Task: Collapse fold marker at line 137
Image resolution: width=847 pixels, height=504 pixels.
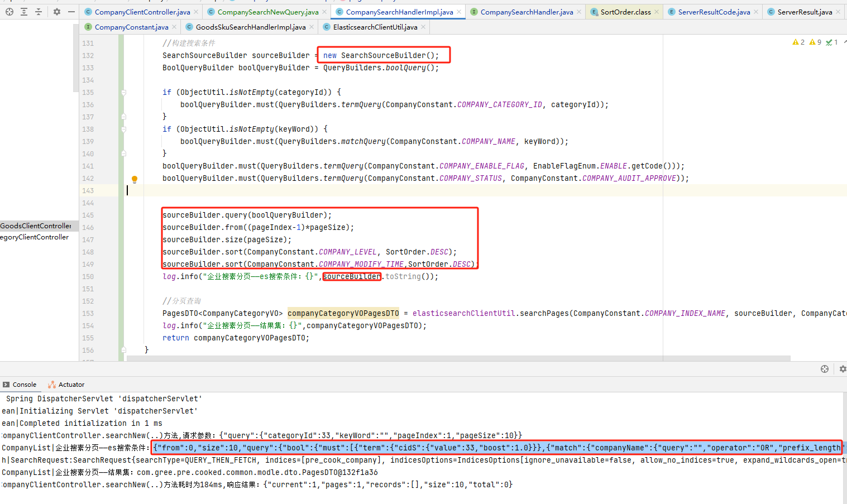Action: [123, 117]
